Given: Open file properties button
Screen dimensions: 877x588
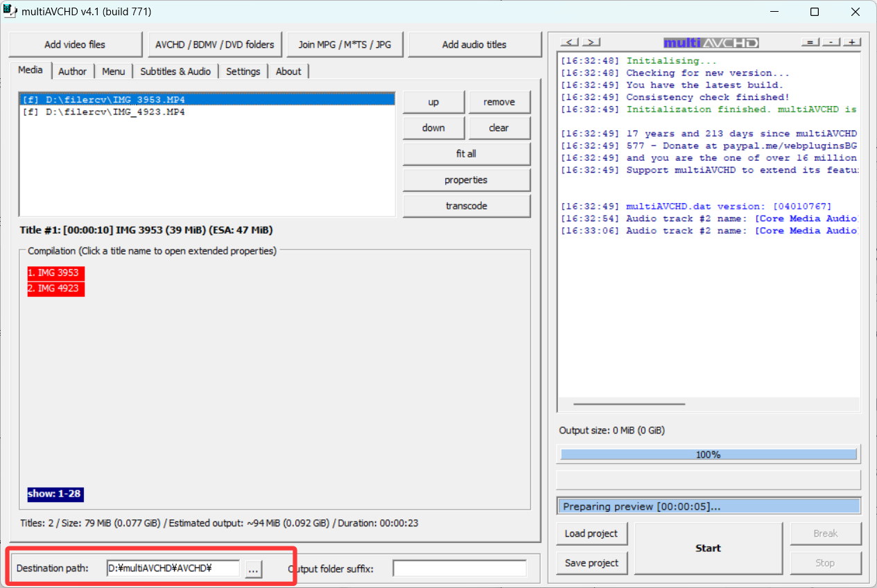Looking at the screenshot, I should 467,180.
